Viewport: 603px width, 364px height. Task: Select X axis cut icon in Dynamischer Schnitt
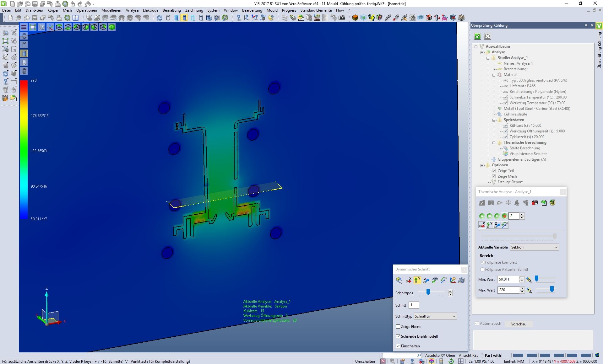408,280
